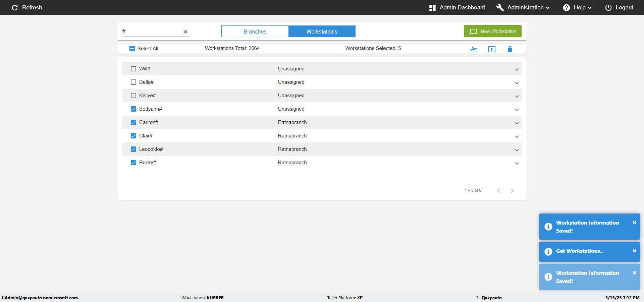This screenshot has width=644, height=302.
Task: Expand the Della# row chevron
Action: (x=517, y=83)
